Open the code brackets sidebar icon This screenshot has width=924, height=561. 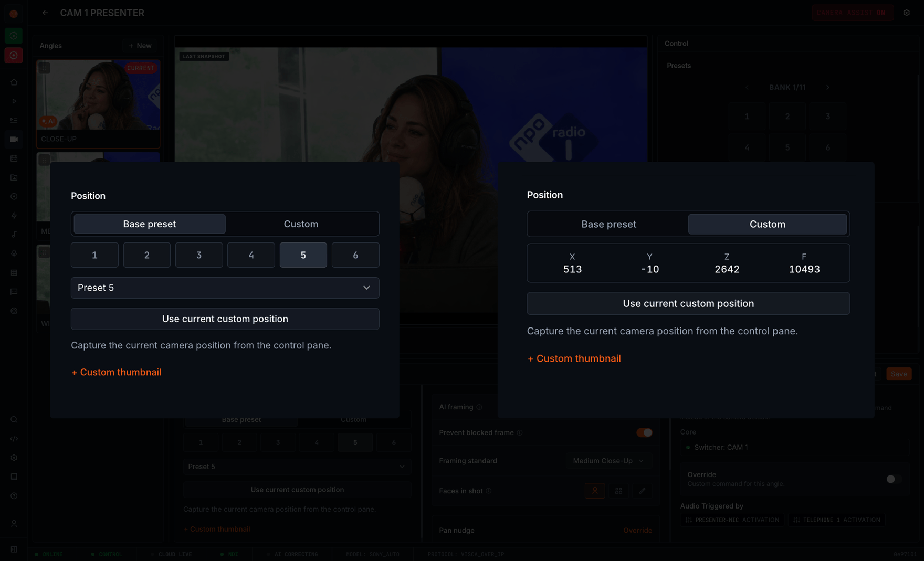point(14,439)
